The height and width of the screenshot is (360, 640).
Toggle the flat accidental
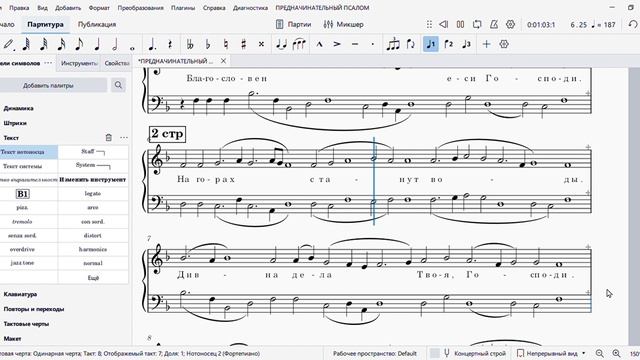point(208,44)
